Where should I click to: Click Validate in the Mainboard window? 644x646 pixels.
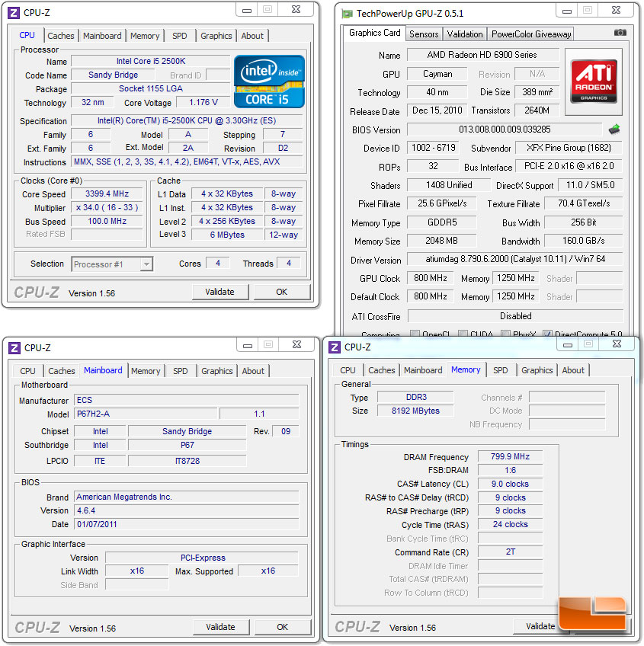click(x=220, y=628)
